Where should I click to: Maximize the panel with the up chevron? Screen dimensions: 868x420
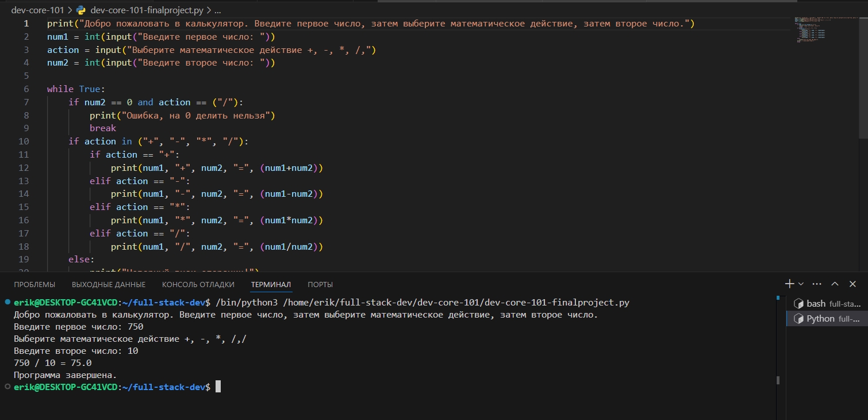(835, 284)
